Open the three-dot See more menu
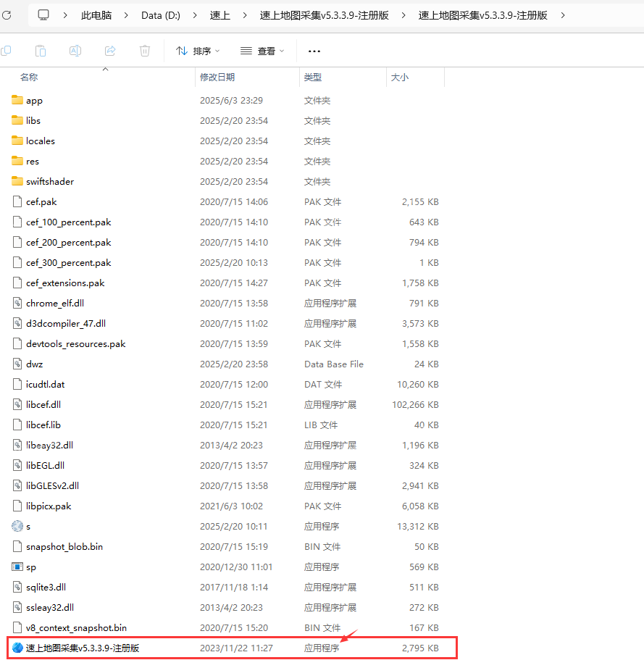 coord(314,51)
